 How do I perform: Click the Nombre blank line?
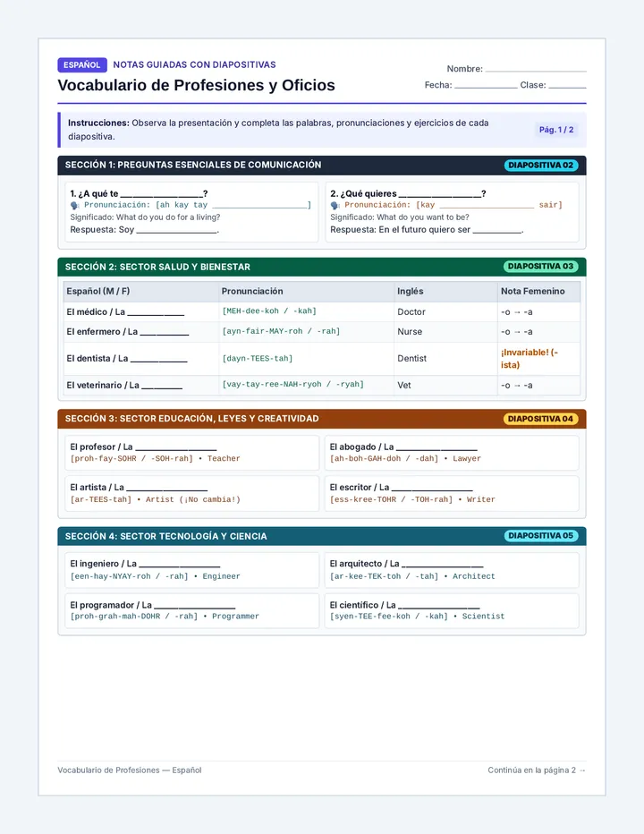click(536, 70)
